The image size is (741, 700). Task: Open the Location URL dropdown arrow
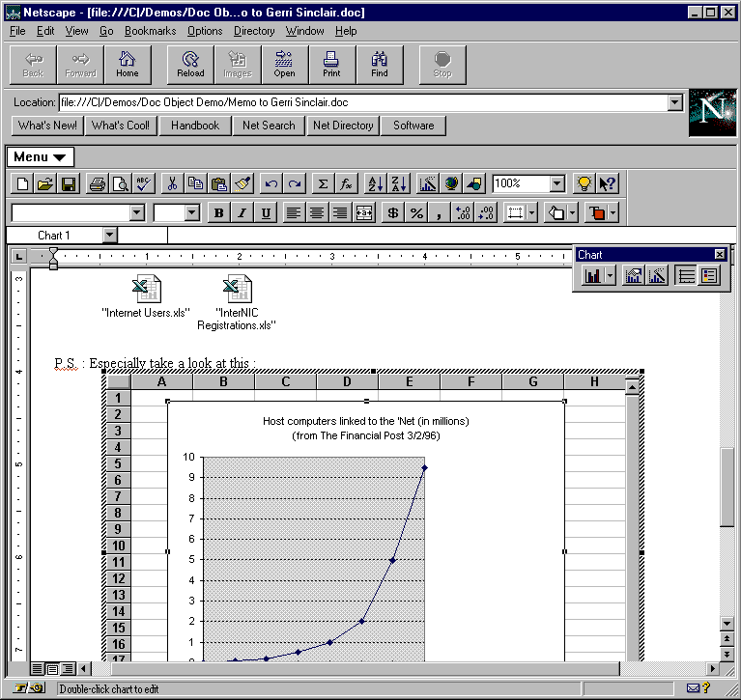coord(674,102)
